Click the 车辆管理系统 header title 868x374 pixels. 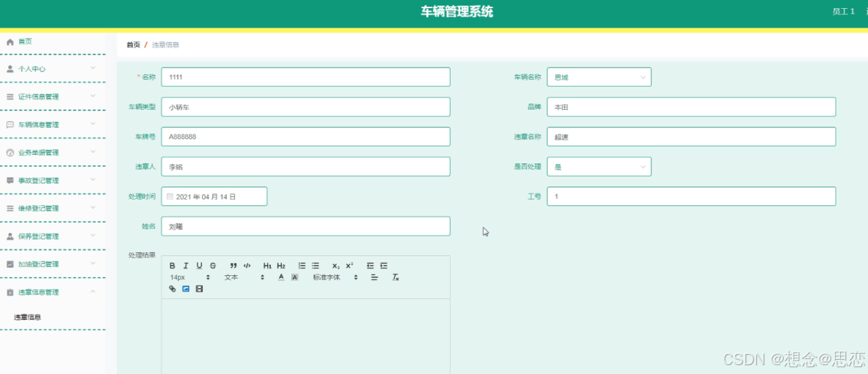457,12
